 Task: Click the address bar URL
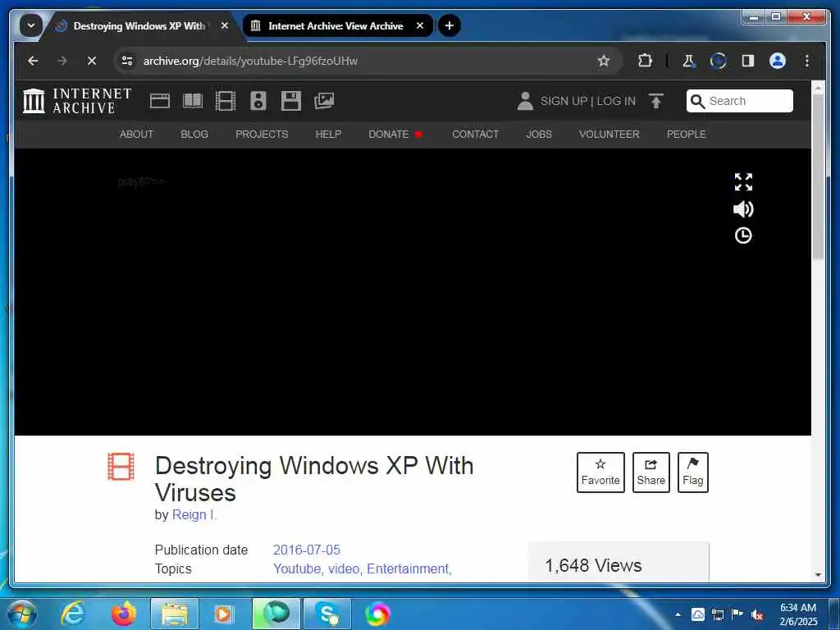point(250,61)
